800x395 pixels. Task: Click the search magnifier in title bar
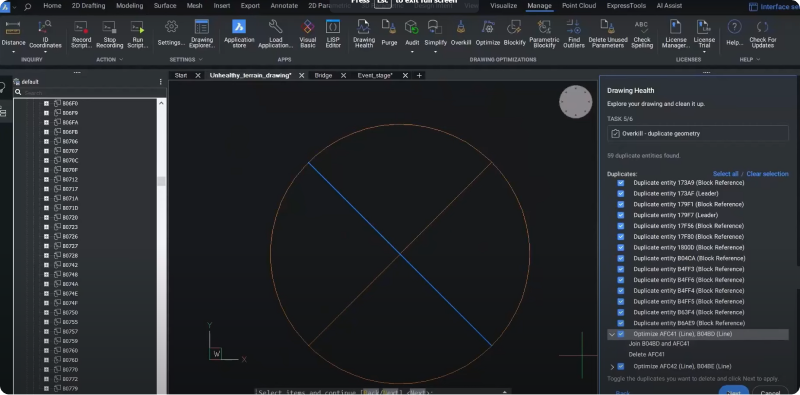click(x=27, y=7)
